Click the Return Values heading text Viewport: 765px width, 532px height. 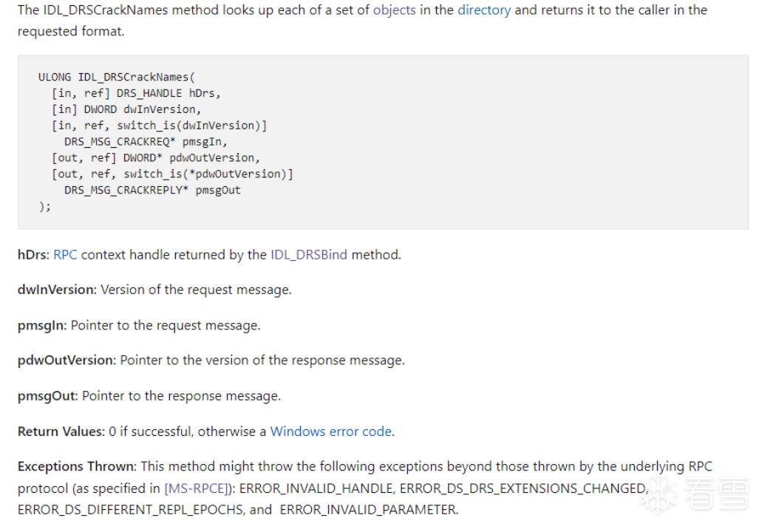pyautogui.click(x=61, y=432)
